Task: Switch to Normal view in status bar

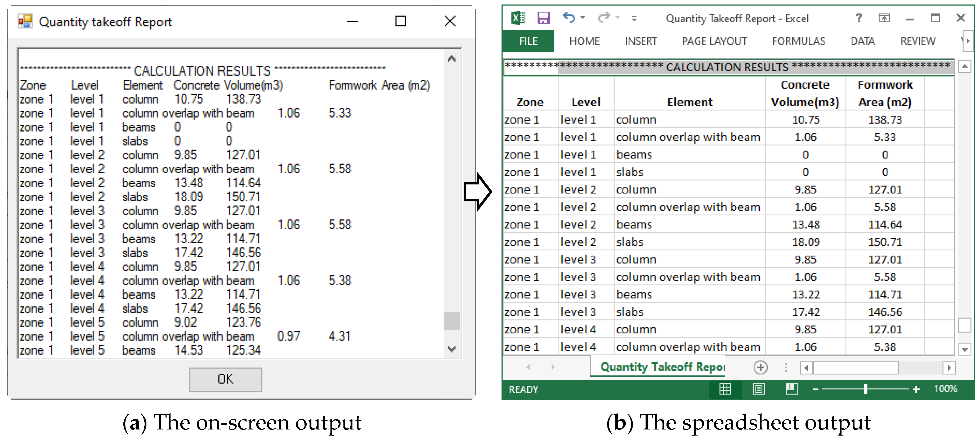Action: (725, 389)
